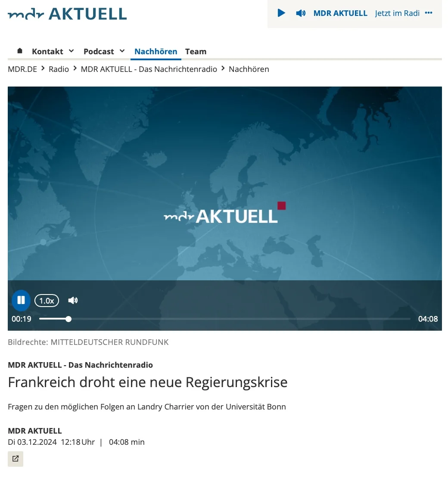Select the Nachhören tab

[x=156, y=51]
